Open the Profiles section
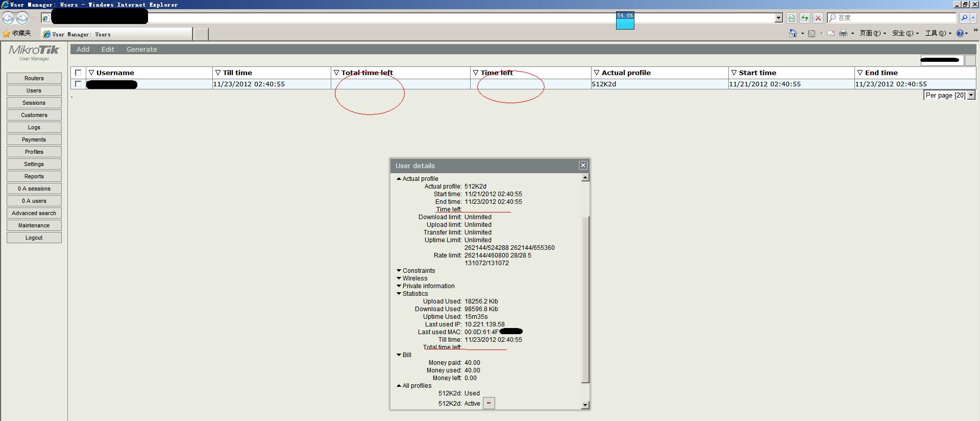 click(34, 152)
